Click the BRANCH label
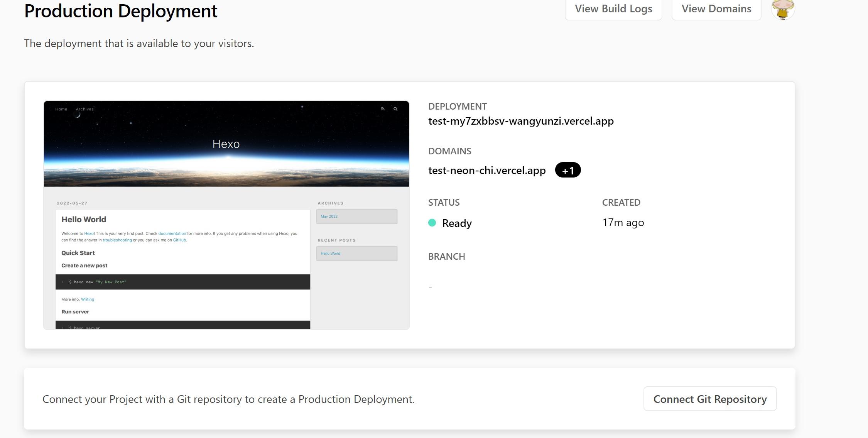This screenshot has height=438, width=868. pos(447,257)
